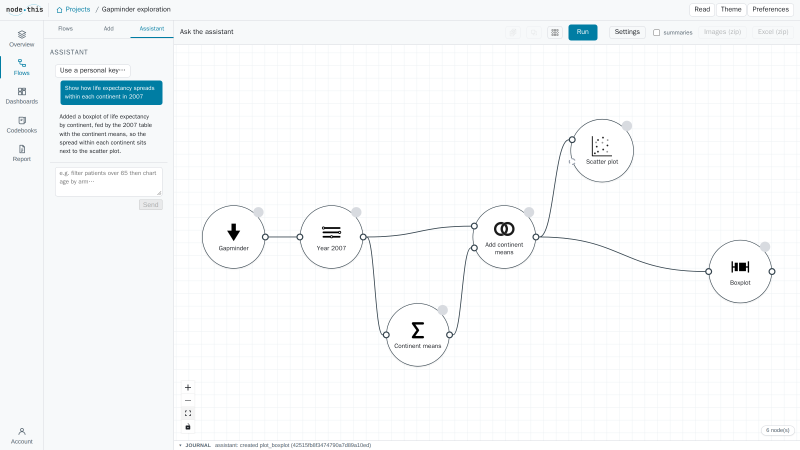This screenshot has height=450, width=800.
Task: Select the Scatter plot node
Action: pyautogui.click(x=602, y=151)
